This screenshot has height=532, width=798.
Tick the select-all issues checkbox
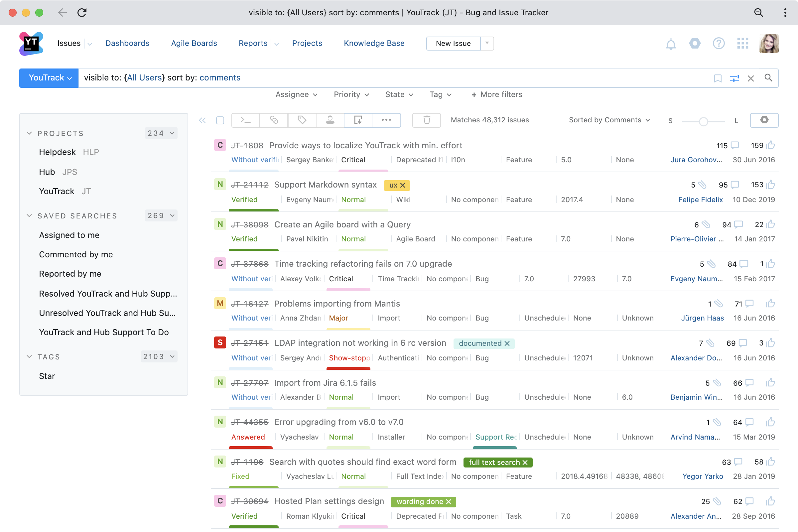tap(220, 120)
